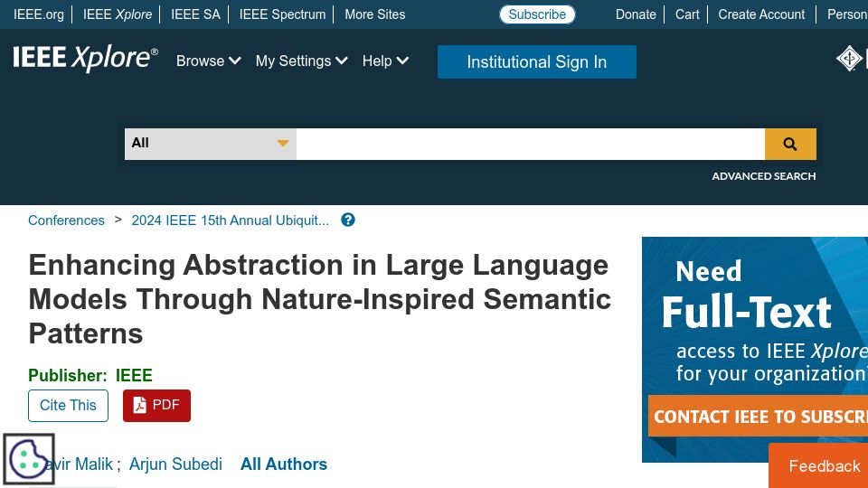Go to Conferences breadcrumb link
868x488 pixels.
tap(66, 221)
